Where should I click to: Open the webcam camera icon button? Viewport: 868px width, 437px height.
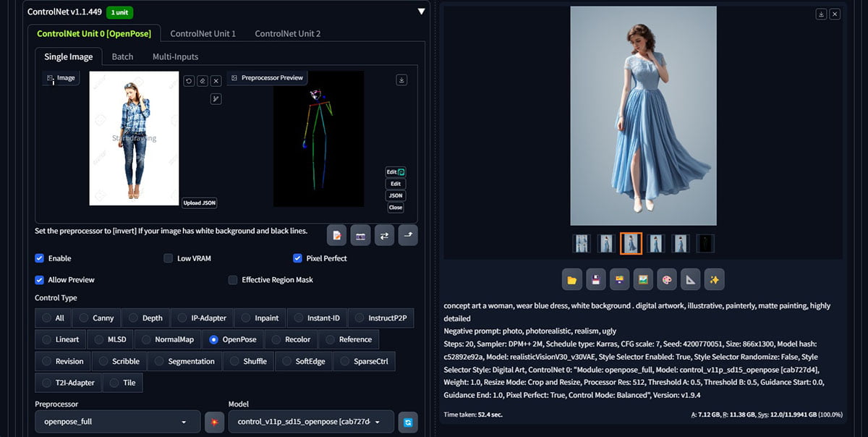360,235
